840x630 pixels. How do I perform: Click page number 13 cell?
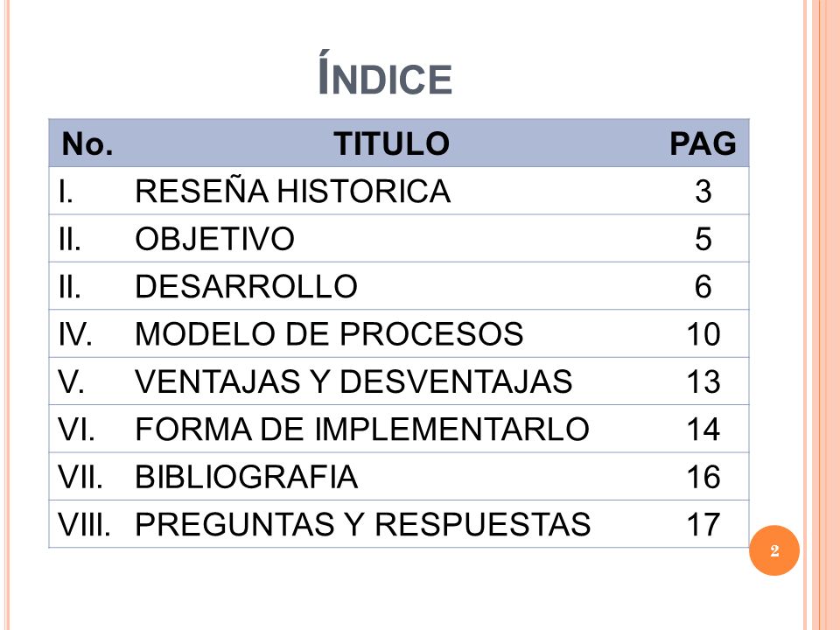pyautogui.click(x=703, y=381)
